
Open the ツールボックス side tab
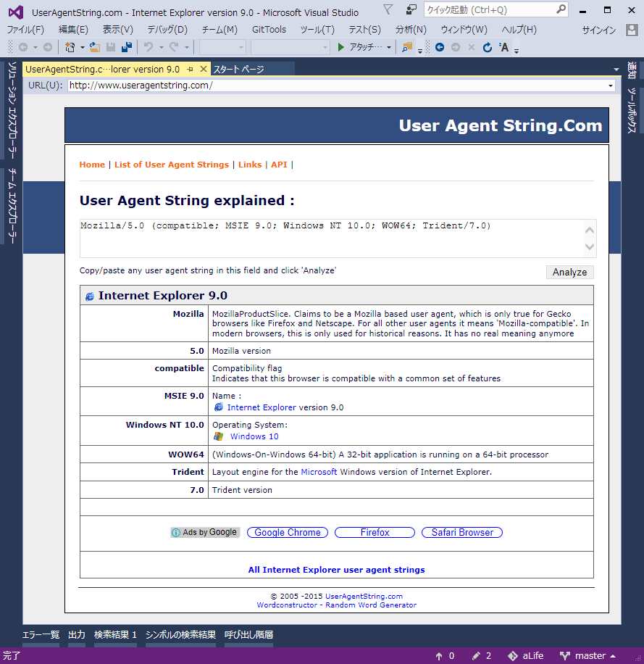[x=632, y=110]
